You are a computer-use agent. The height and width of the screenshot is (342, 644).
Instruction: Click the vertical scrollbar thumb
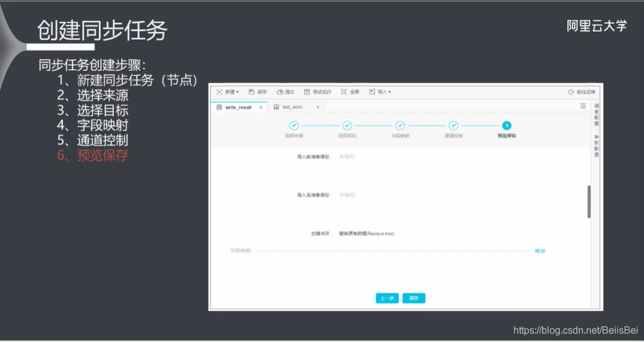point(589,202)
